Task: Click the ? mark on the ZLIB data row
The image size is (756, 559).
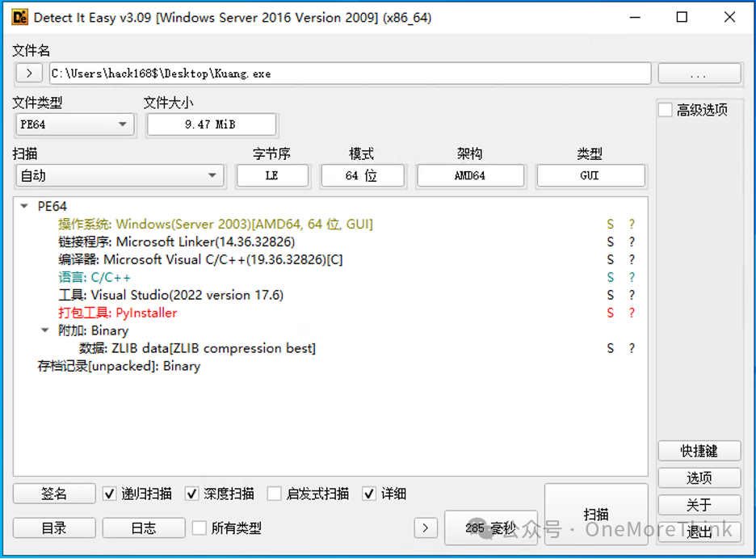Action: [632, 348]
